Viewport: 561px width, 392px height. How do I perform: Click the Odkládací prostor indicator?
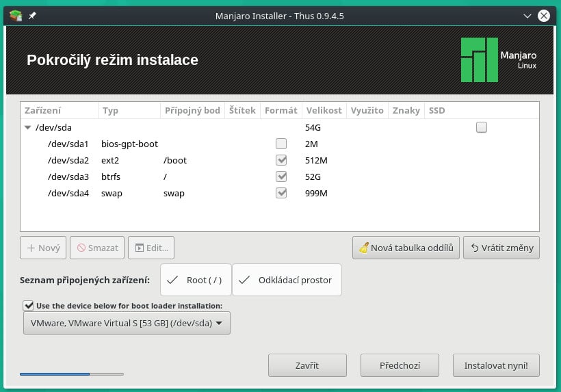click(287, 280)
